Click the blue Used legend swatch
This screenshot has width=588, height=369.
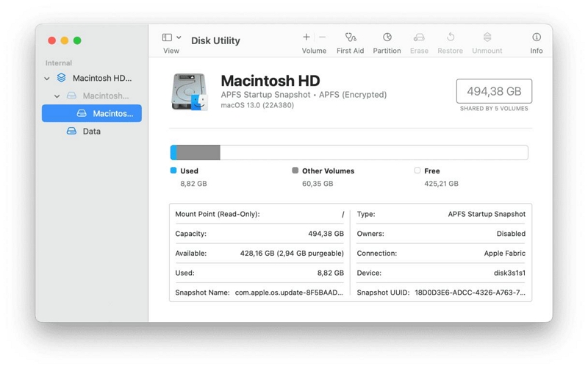pos(173,171)
